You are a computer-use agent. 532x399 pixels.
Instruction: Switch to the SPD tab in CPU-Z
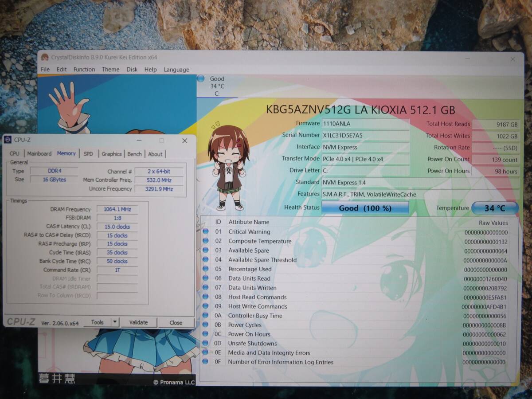click(89, 154)
